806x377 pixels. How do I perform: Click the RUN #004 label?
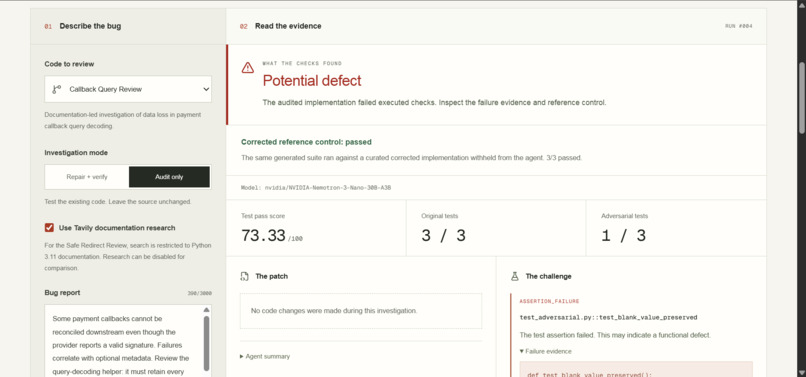click(x=739, y=26)
